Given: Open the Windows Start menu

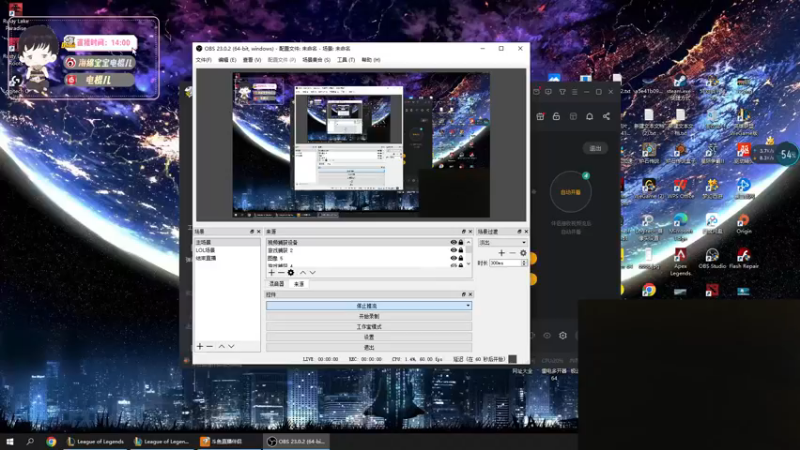Looking at the screenshot, I should (9, 441).
